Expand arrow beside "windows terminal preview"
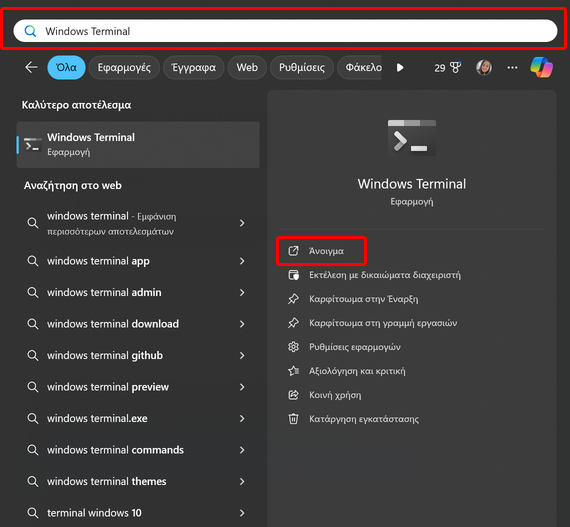The width and height of the screenshot is (570, 527). point(242,387)
